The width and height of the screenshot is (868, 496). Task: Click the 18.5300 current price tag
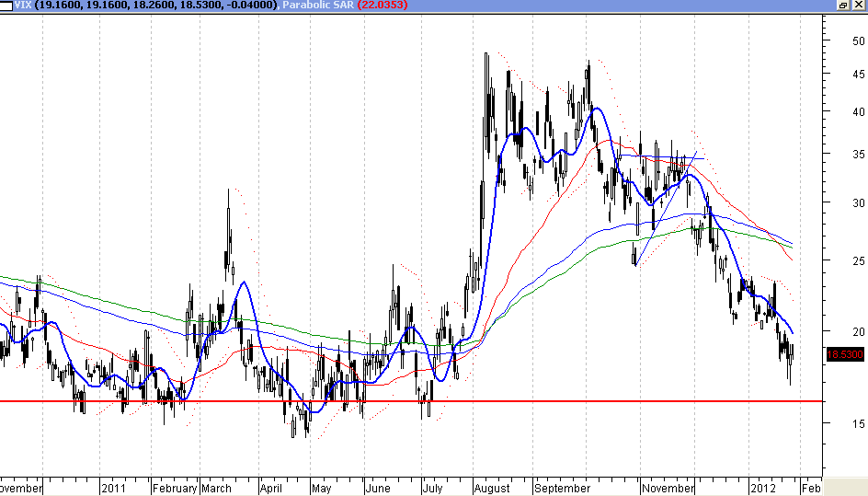845,354
